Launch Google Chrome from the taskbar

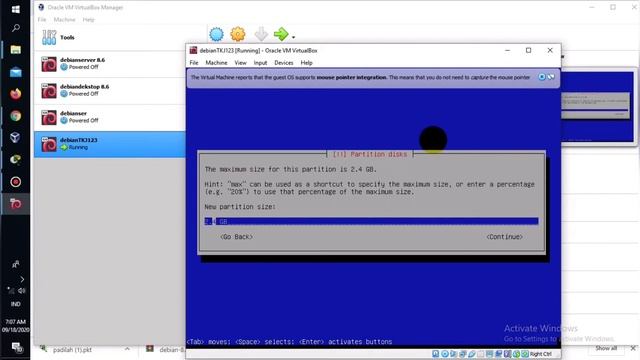click(16, 116)
